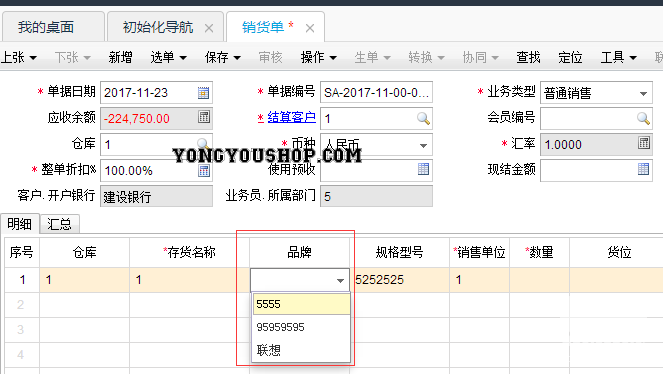Click 数量 cell in row 1
Image resolution: width=663 pixels, height=374 pixels.
pyautogui.click(x=540, y=280)
